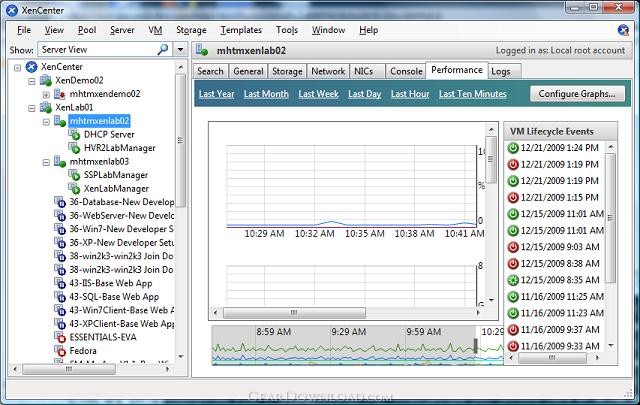Show the Last Year graph range
This screenshot has width=640, height=405.
(217, 94)
